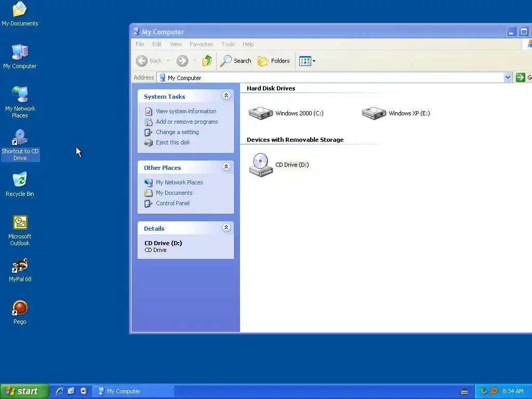
Task: Select My Computer desktop icon
Action: click(20, 56)
